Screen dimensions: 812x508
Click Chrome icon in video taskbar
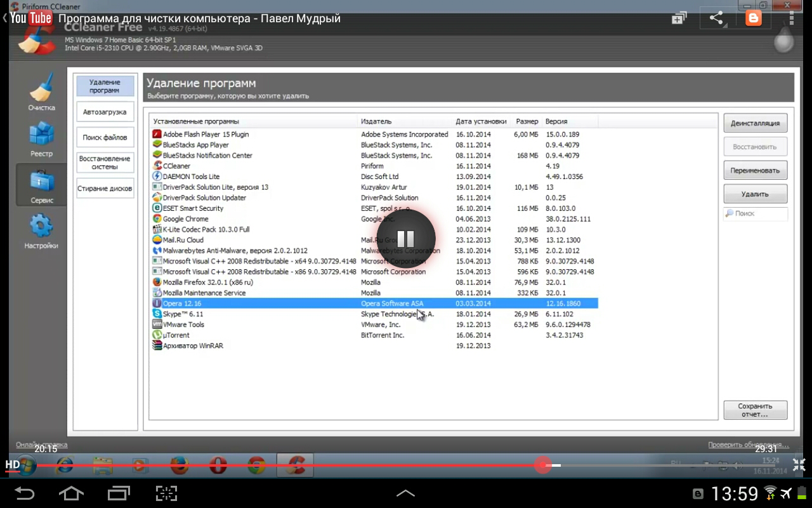click(x=256, y=466)
